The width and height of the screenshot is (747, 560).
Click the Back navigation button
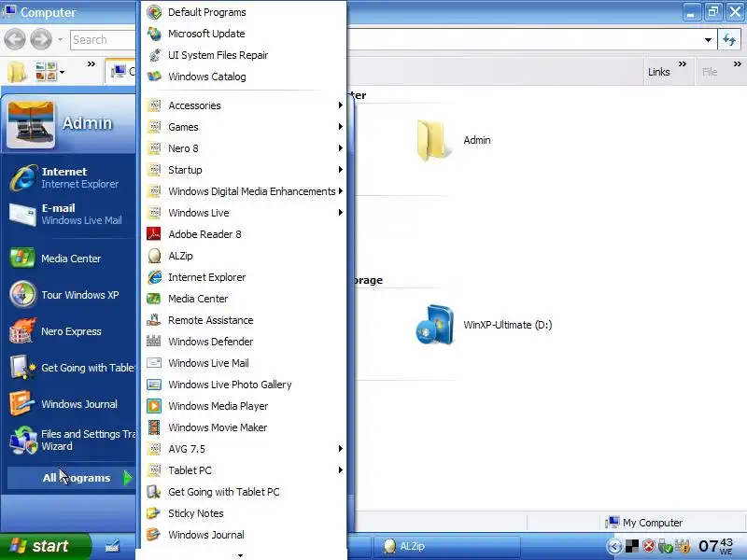click(x=15, y=39)
